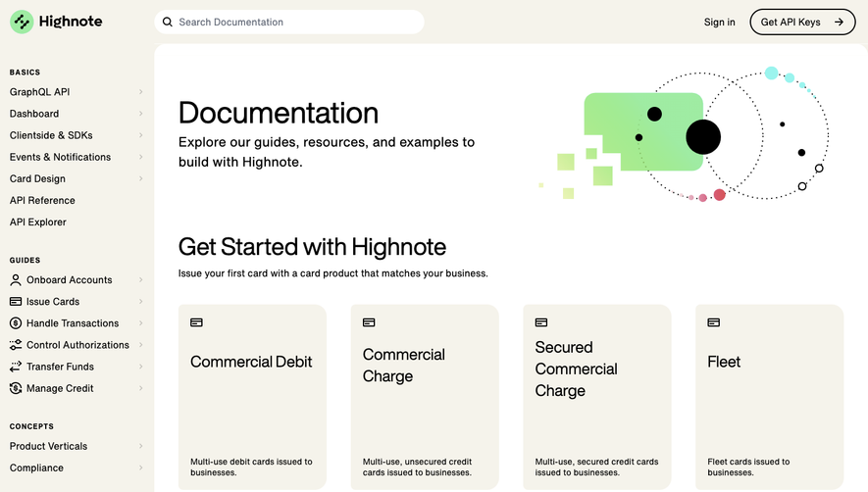
Task: Expand the Clientside & SDKs chevron
Action: point(140,135)
